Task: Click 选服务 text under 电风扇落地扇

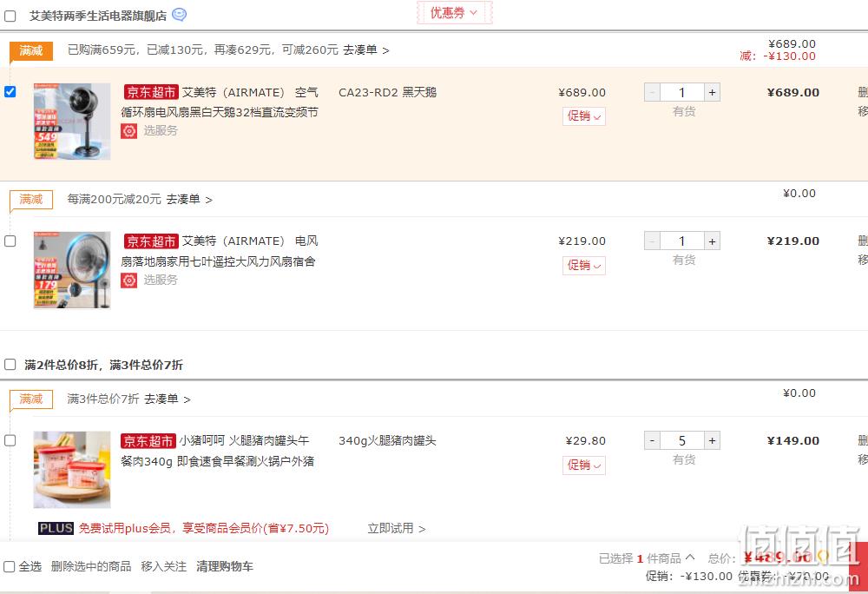Action: pyautogui.click(x=161, y=280)
